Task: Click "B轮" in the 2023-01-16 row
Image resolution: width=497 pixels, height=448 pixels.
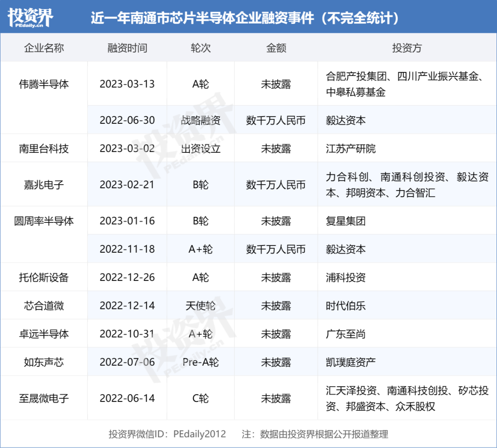Action: pyautogui.click(x=201, y=221)
